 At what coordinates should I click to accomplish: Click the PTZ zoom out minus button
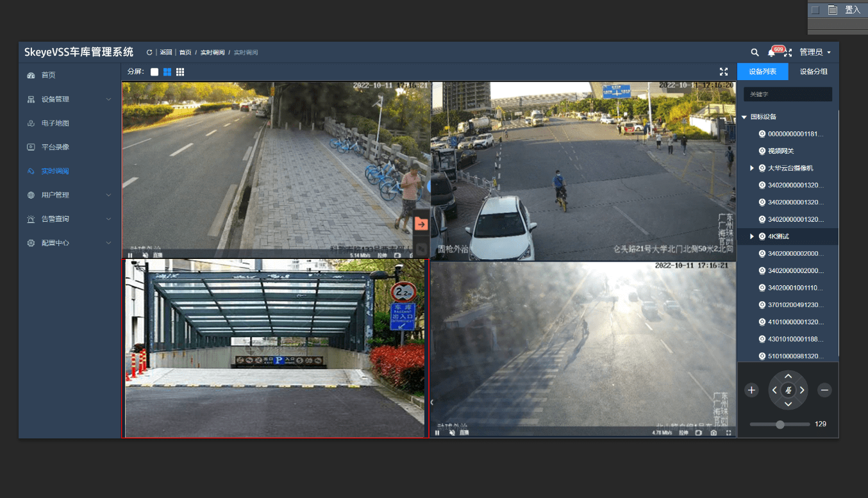coord(825,390)
